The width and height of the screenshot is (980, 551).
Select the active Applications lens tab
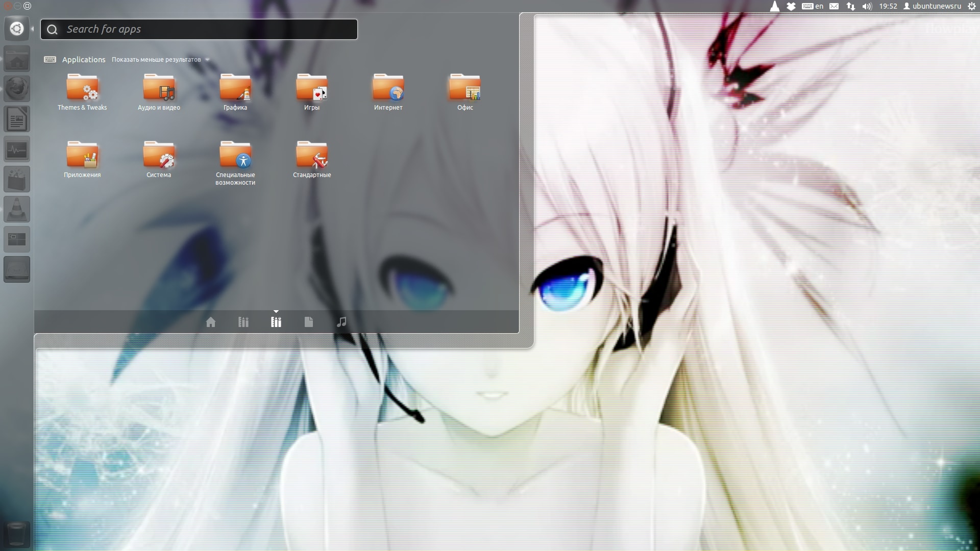click(x=276, y=322)
